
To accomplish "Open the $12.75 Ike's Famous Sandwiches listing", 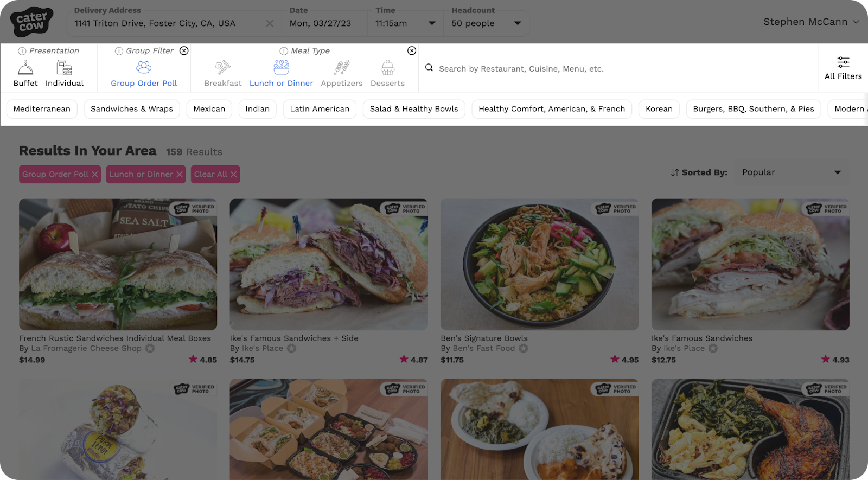I will click(x=702, y=338).
